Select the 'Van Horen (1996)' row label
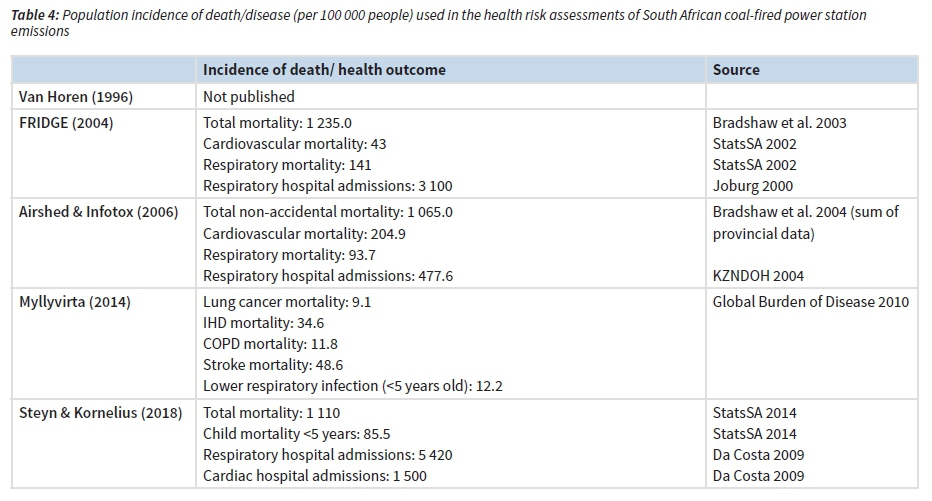 [x=76, y=97]
